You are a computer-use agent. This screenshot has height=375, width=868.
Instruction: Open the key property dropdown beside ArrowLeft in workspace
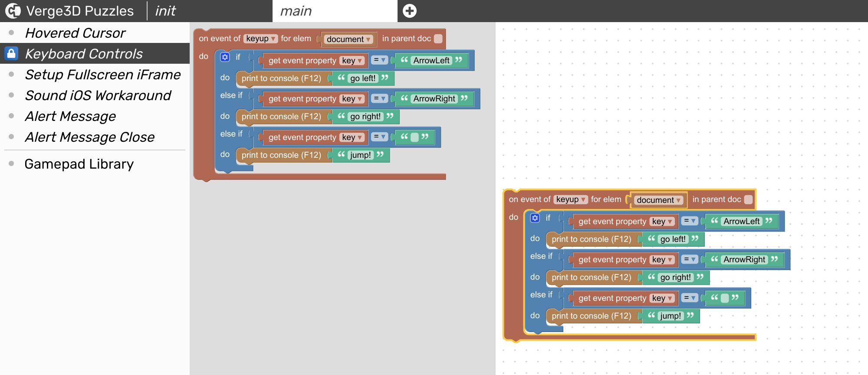(x=662, y=222)
